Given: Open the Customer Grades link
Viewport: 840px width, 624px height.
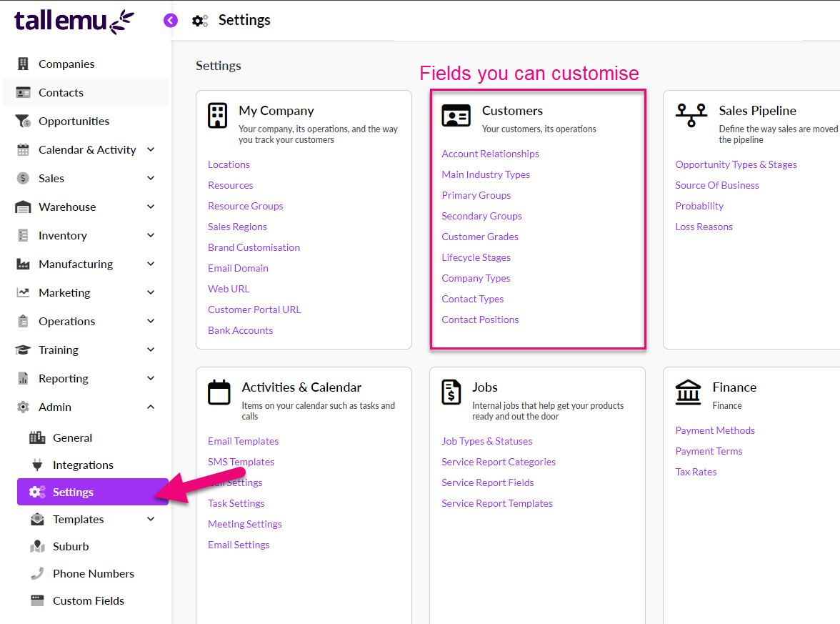Looking at the screenshot, I should tap(480, 237).
